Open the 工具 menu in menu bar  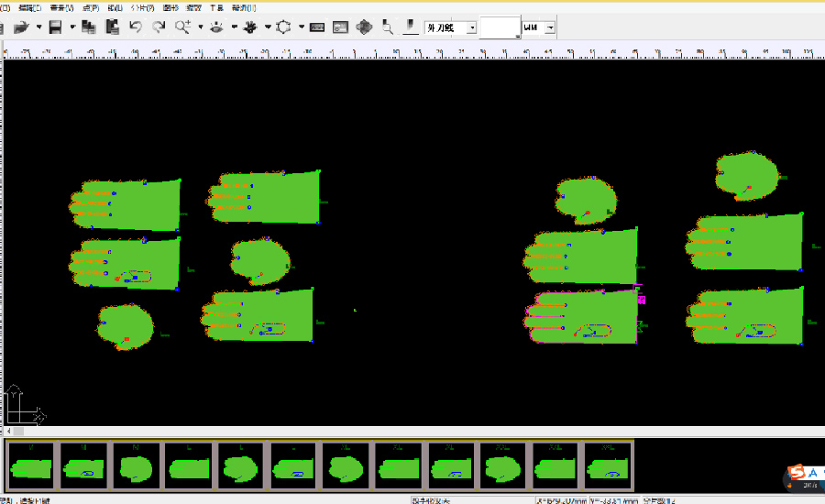pos(217,7)
